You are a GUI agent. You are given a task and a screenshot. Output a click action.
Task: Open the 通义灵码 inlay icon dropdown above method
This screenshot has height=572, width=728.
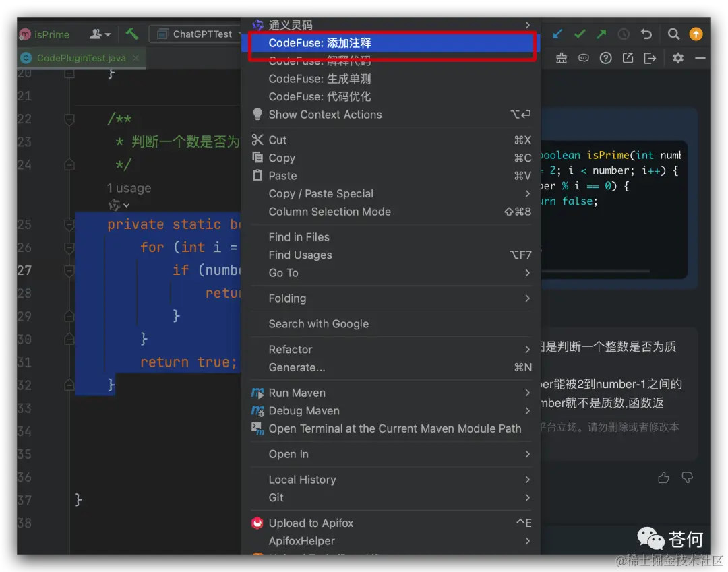tap(119, 205)
